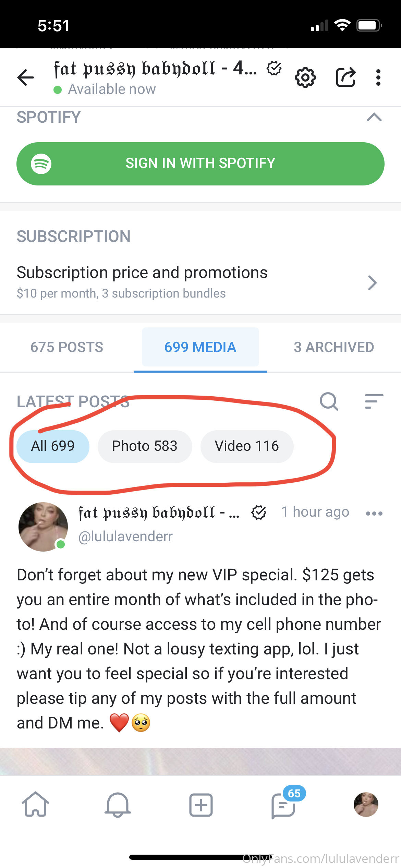Open notifications bell icon
The width and height of the screenshot is (401, 868).
pos(118,804)
